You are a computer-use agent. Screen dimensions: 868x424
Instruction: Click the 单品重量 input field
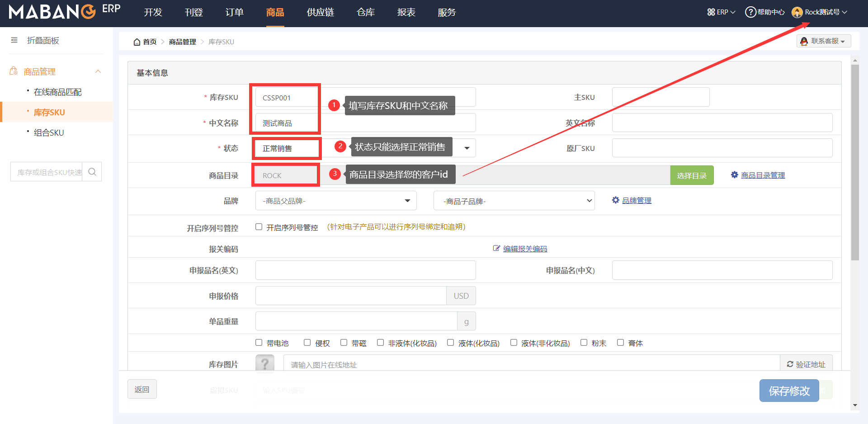(x=356, y=321)
